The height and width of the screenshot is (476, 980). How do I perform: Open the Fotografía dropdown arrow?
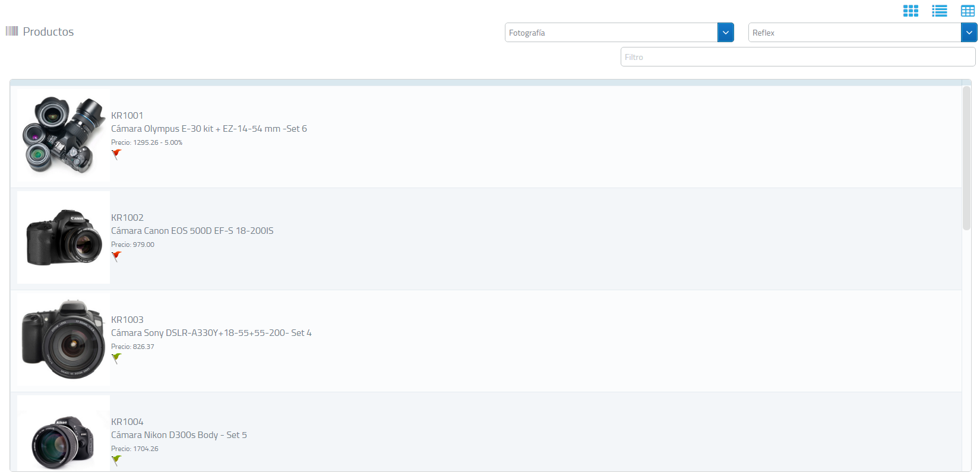(726, 33)
